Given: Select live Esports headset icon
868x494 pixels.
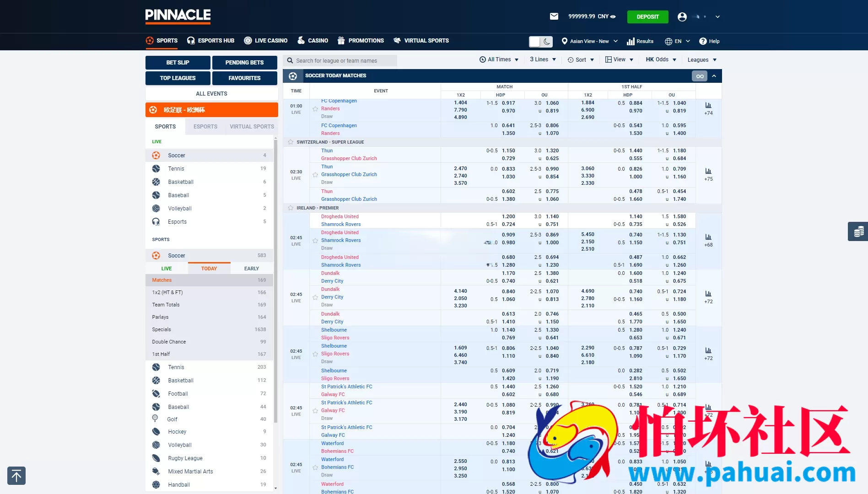Looking at the screenshot, I should coord(156,222).
